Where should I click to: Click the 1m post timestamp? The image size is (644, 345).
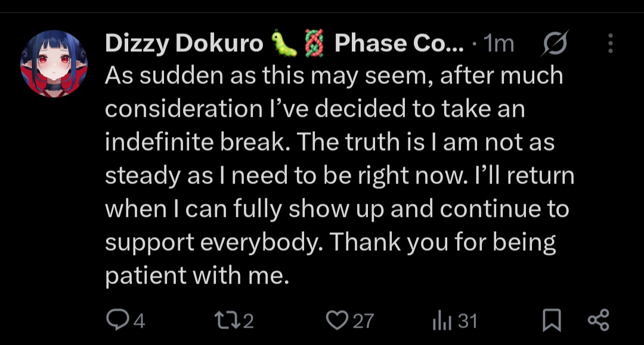(499, 43)
